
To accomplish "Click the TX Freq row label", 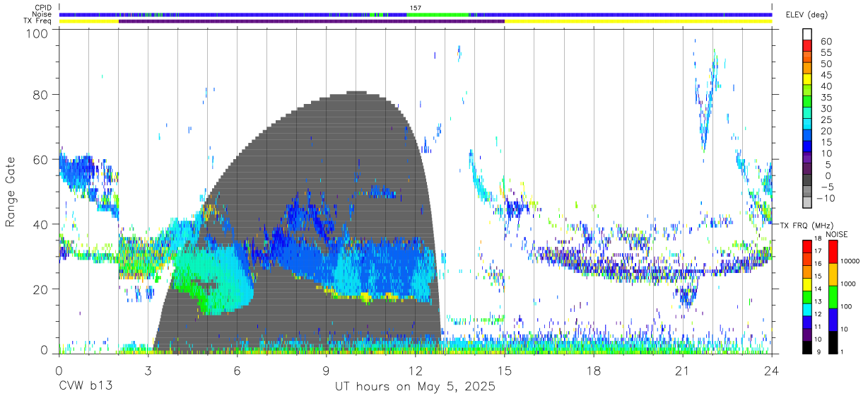I will coord(38,21).
